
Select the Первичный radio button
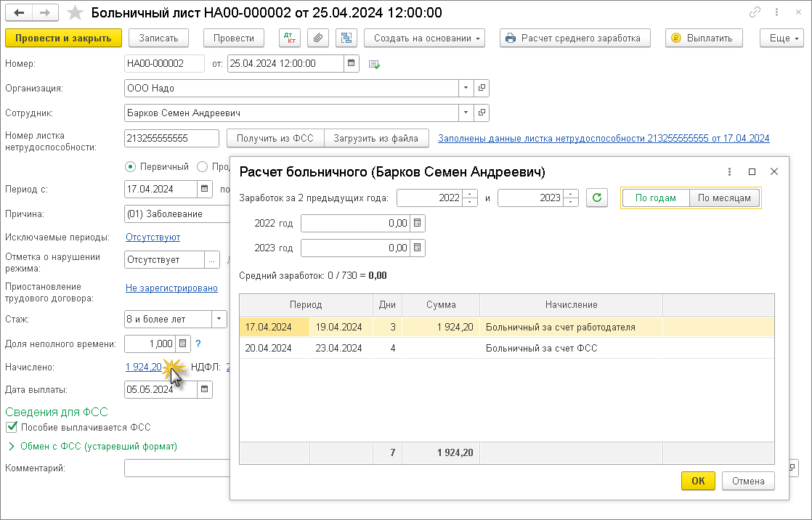(131, 166)
